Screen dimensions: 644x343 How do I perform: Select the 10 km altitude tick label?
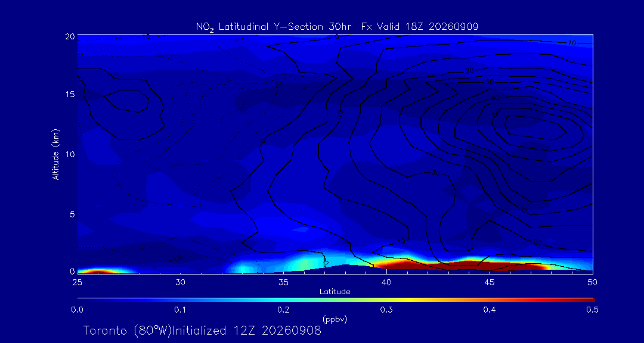69,154
